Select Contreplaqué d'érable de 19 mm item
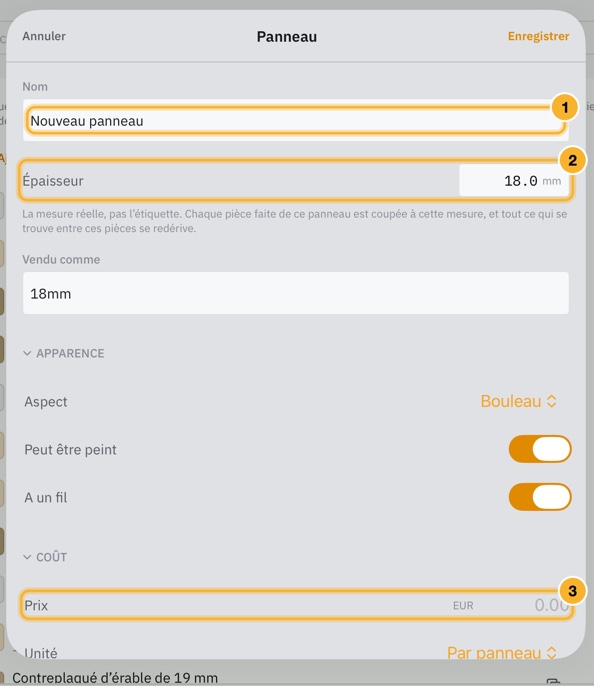 click(115, 678)
